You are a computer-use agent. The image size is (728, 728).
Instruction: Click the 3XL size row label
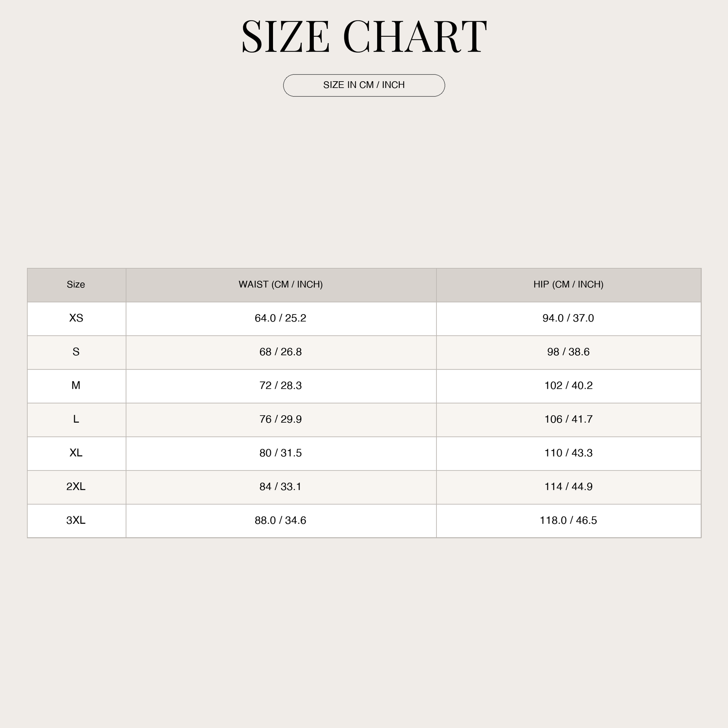tap(76, 521)
